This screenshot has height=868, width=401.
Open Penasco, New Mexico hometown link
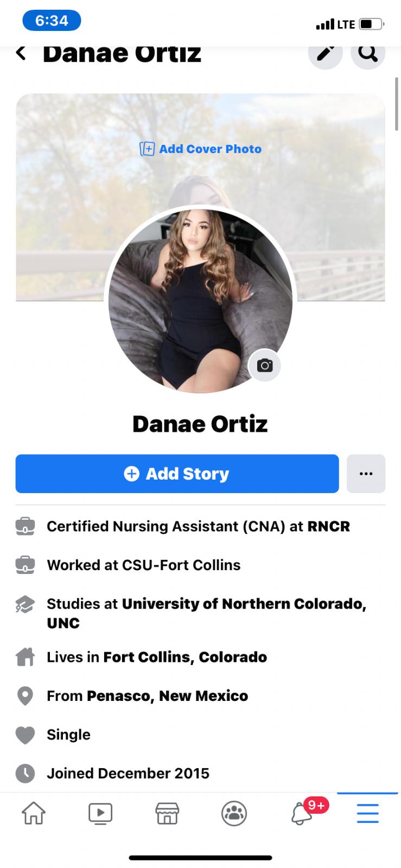pyautogui.click(x=167, y=695)
